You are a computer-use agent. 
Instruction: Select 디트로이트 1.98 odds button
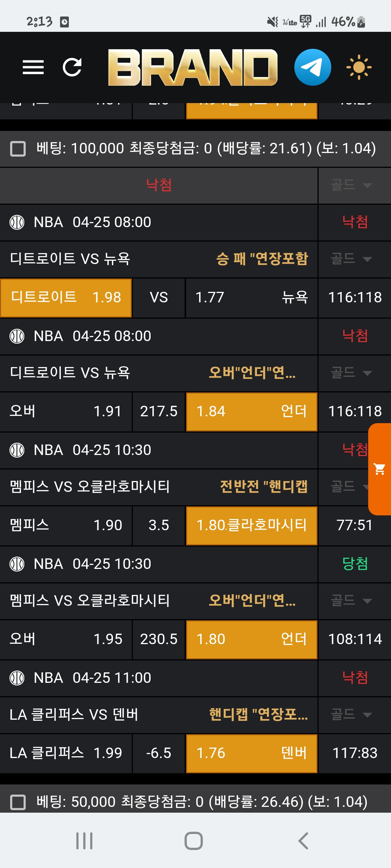point(66,298)
